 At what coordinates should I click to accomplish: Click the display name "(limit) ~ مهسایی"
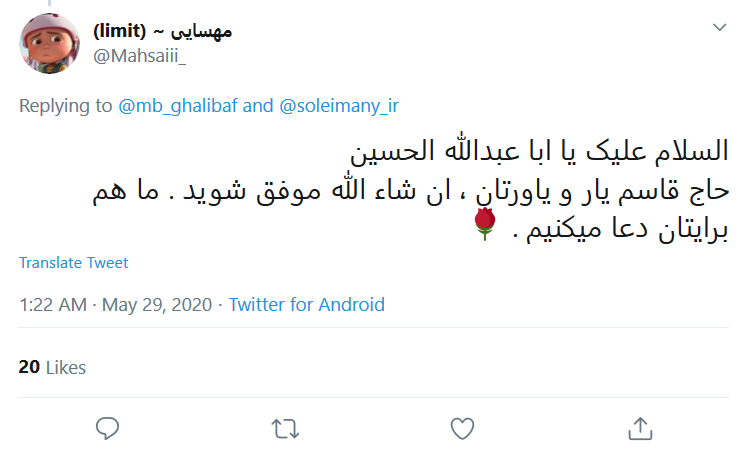click(162, 31)
